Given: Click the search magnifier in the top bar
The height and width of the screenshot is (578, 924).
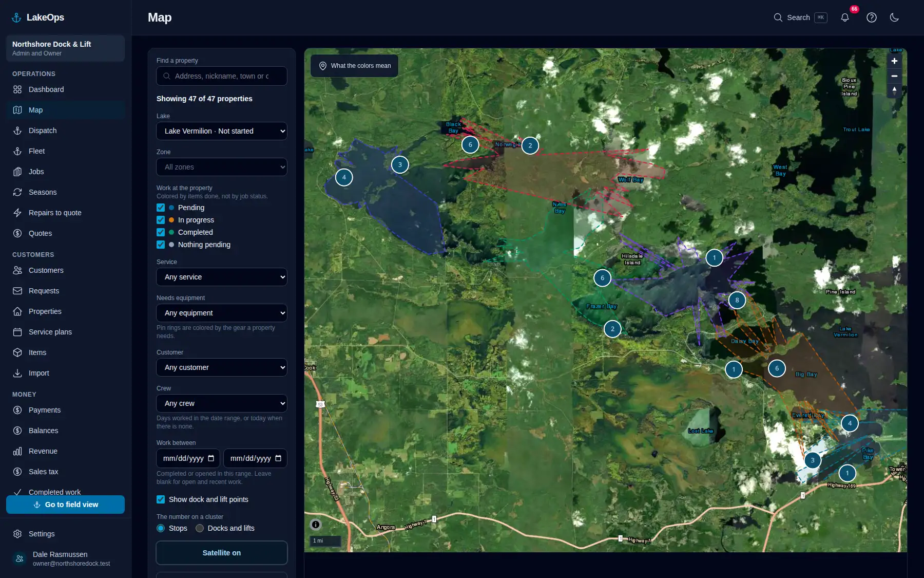Looking at the screenshot, I should (x=778, y=17).
